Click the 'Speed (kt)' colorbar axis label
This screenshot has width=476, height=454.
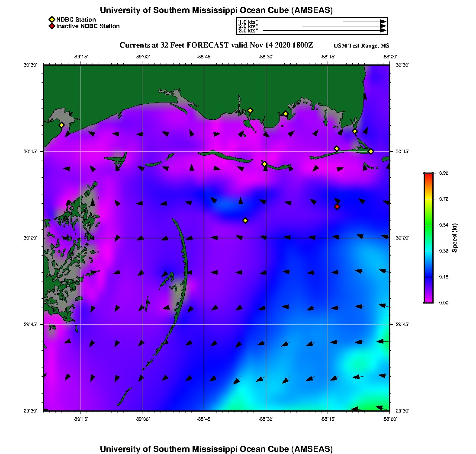[x=454, y=238]
